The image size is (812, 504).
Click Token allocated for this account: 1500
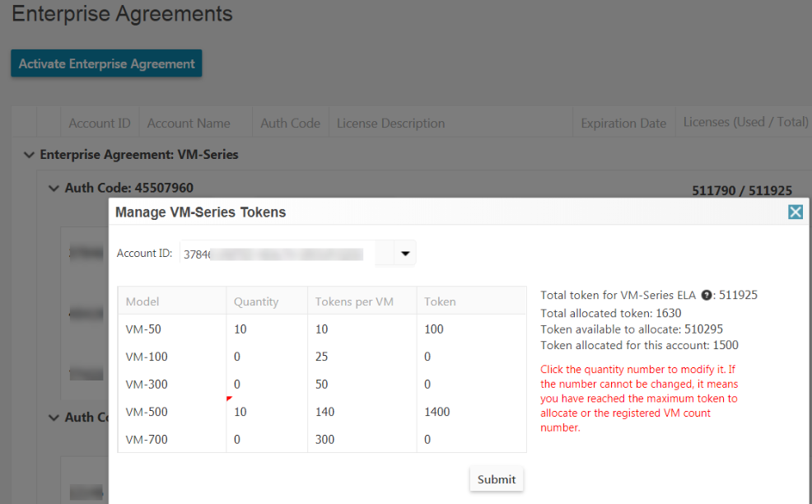(640, 346)
